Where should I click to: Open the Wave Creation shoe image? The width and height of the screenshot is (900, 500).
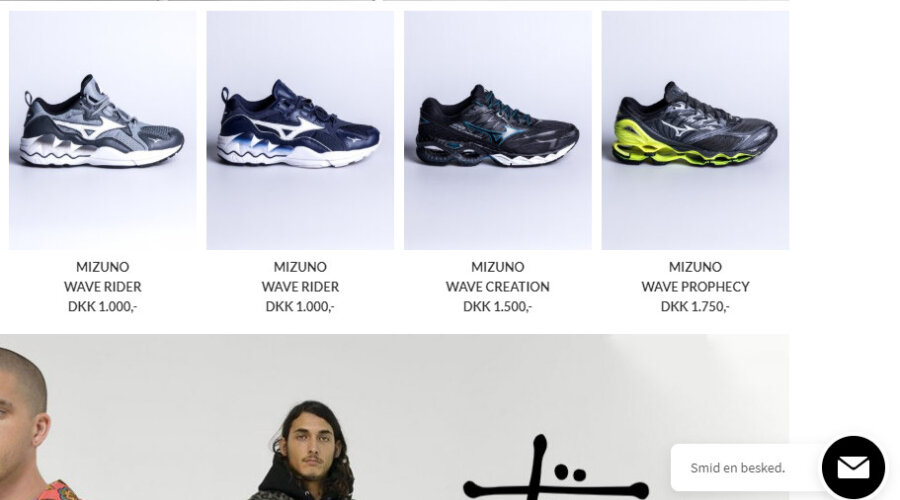498,130
